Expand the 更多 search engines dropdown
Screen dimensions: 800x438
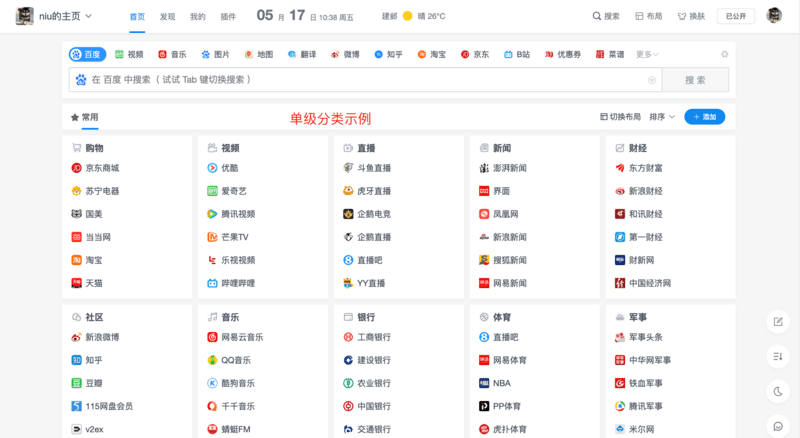click(x=647, y=55)
